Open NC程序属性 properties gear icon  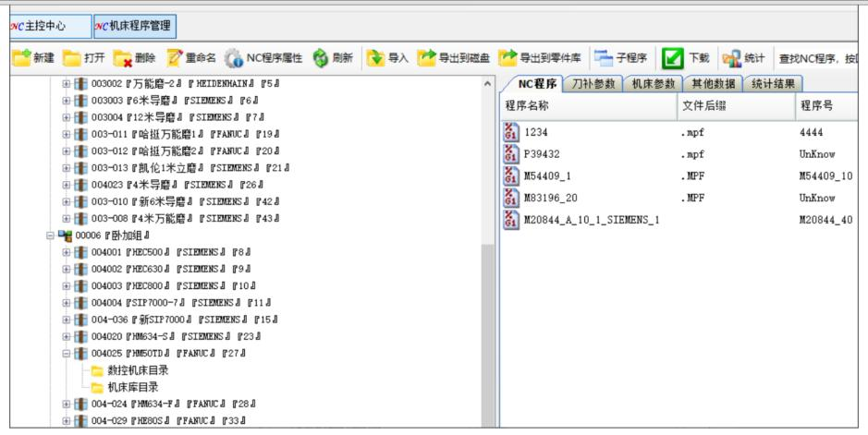coord(234,58)
